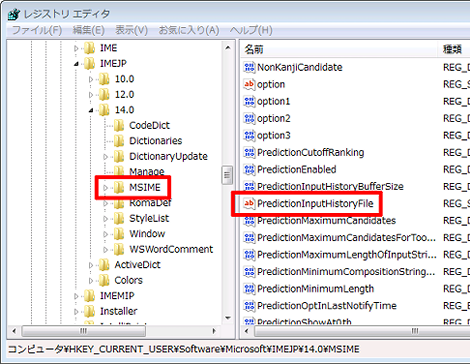Select the Manage key label
This screenshot has width=470, height=364.
[147, 172]
